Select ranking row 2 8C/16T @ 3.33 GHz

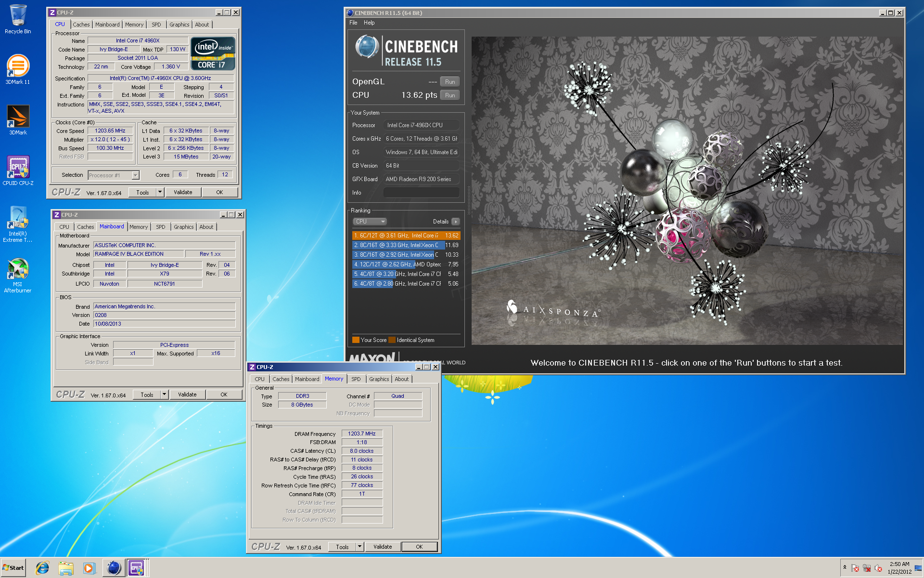[406, 245]
